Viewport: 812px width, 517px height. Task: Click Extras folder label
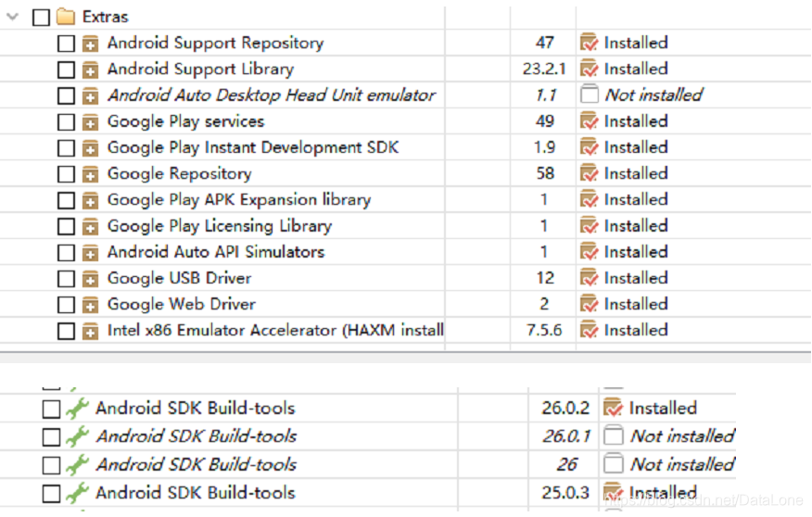tap(105, 17)
